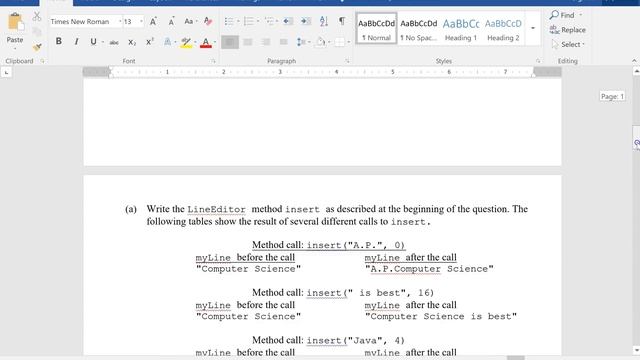The image size is (640, 360).
Task: Toggle underline formatting
Action: [x=93, y=42]
